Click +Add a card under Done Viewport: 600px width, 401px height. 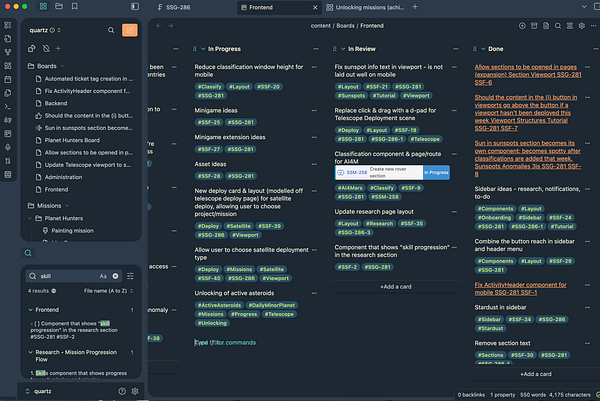[536, 374]
